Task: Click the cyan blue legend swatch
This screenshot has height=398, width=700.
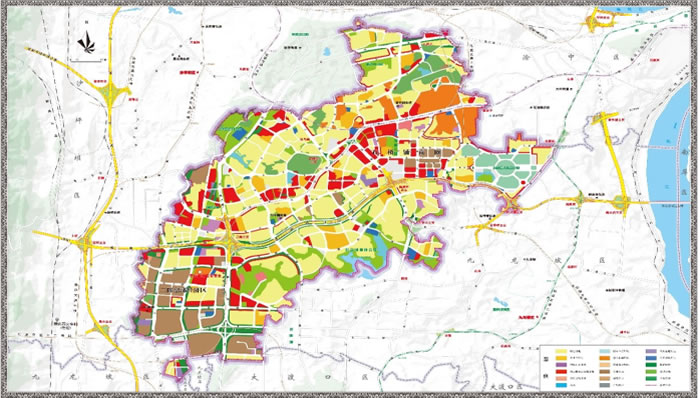Action: 561,385
